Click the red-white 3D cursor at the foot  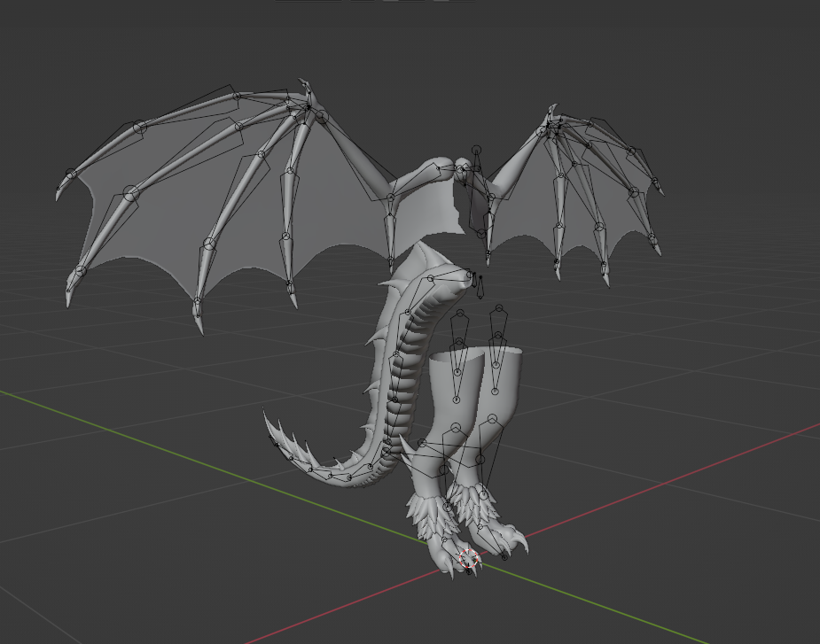[469, 559]
